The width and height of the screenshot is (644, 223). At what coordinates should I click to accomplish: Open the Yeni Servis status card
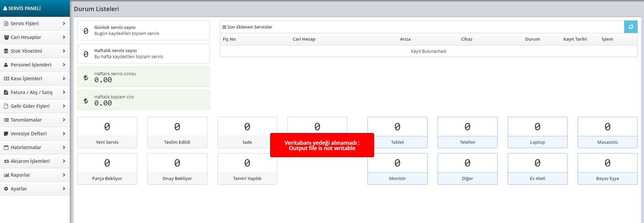point(107,132)
